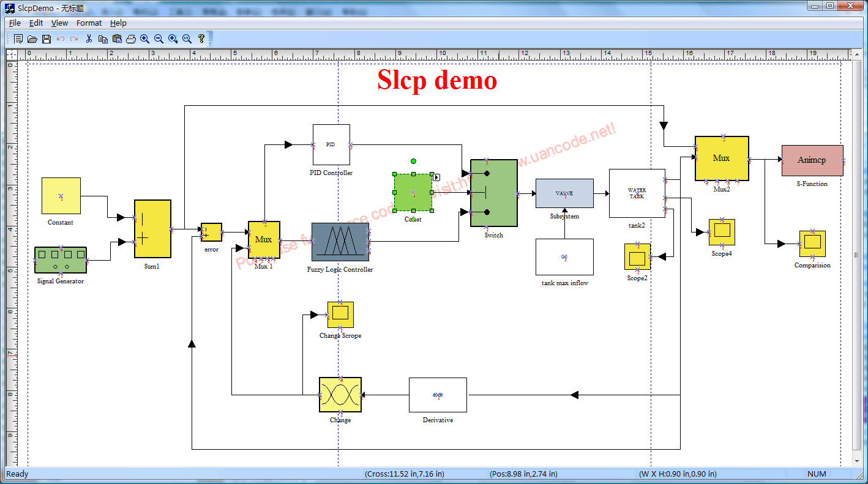868x484 pixels.
Task: Click the ruler origin corner box
Action: click(x=12, y=54)
